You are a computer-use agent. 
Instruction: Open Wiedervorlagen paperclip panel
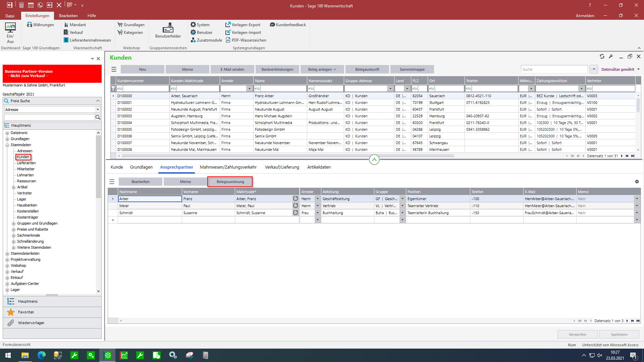tap(52, 323)
